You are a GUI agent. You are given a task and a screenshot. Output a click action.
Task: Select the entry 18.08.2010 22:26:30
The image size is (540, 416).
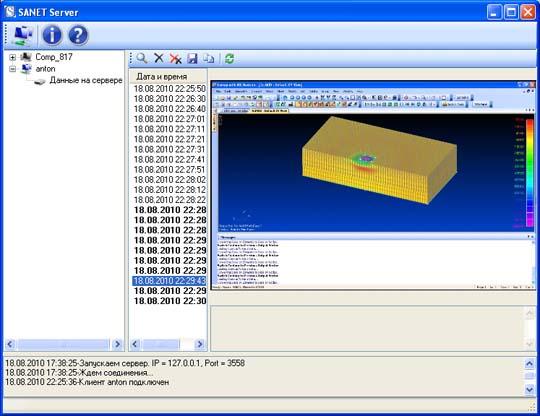coord(169,99)
